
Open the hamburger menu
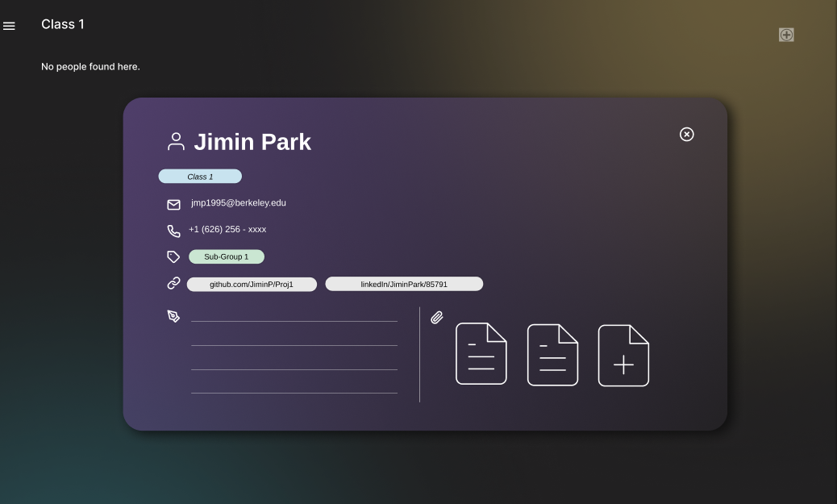pyautogui.click(x=9, y=26)
